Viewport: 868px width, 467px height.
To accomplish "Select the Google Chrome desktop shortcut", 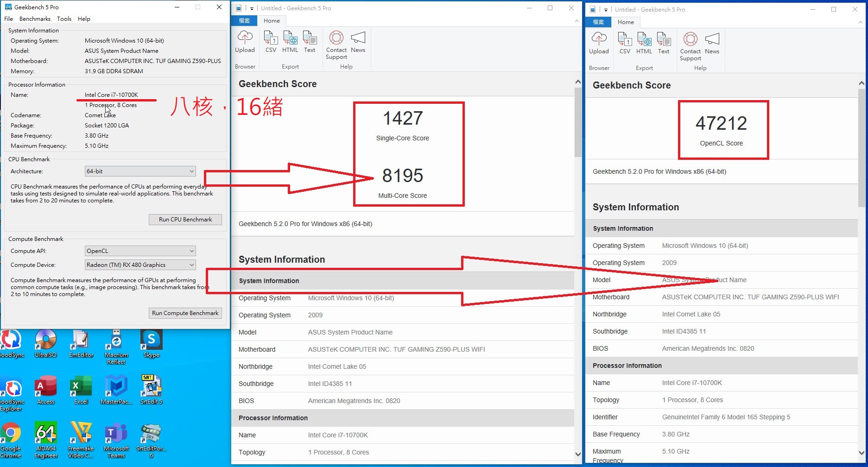I will pos(11,440).
